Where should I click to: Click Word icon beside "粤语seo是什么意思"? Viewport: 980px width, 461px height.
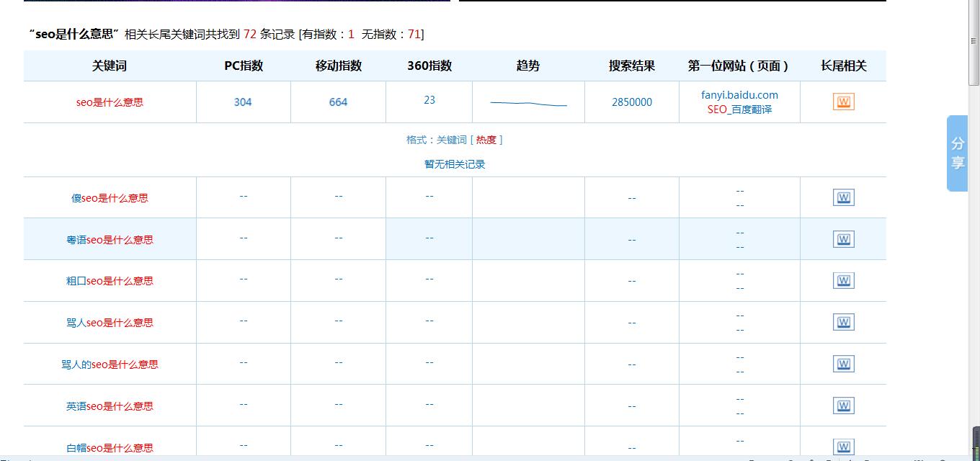843,238
